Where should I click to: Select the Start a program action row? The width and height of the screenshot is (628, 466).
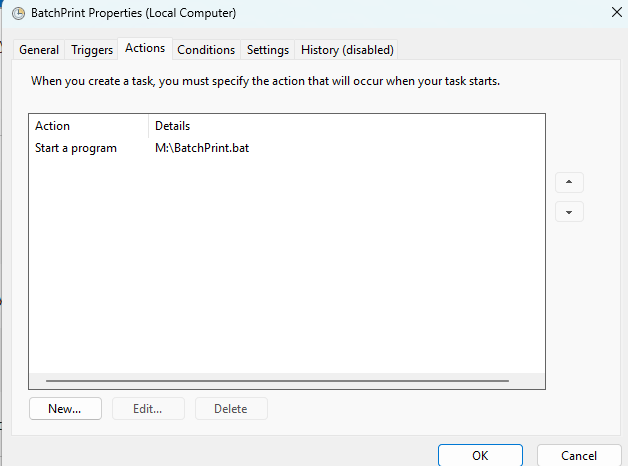(x=287, y=148)
